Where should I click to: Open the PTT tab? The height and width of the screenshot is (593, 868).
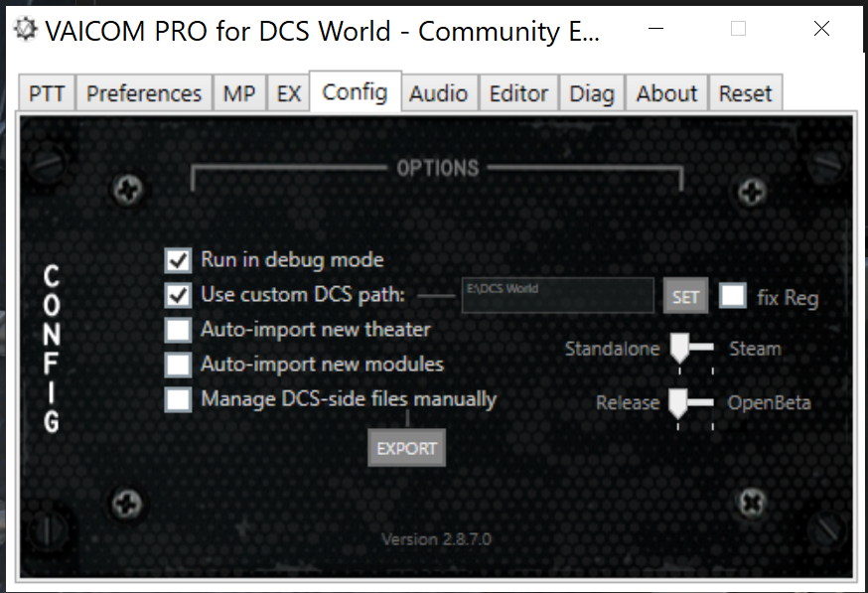tap(47, 93)
